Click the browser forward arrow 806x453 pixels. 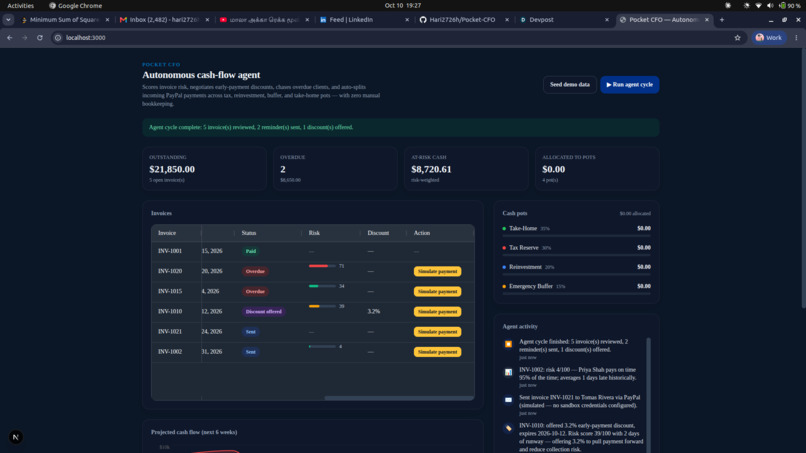point(25,38)
